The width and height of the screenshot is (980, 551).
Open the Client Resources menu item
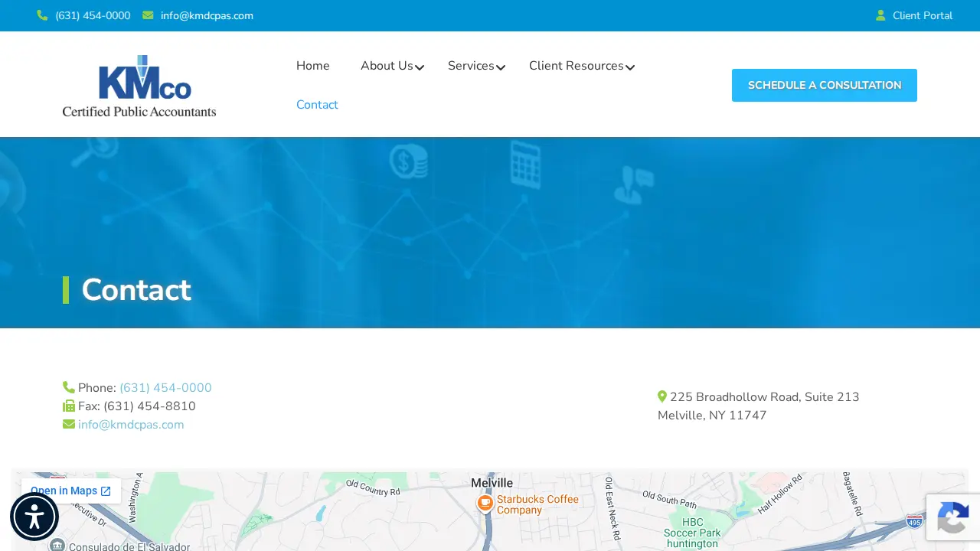point(577,66)
